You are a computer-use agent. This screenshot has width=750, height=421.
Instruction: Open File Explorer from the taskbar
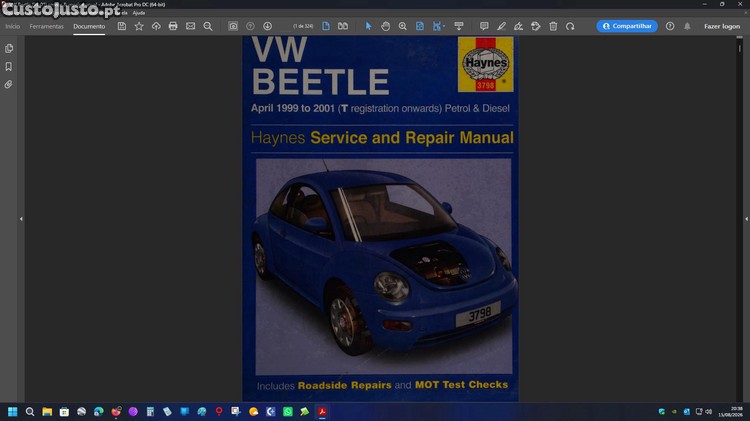(x=47, y=411)
